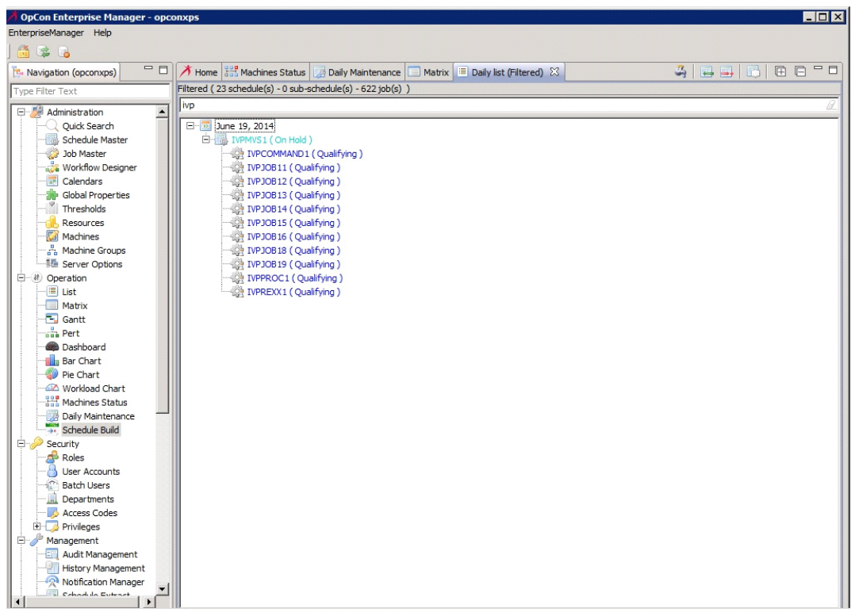
Task: Close the Daily list (Filtered) tab
Action: [x=554, y=71]
